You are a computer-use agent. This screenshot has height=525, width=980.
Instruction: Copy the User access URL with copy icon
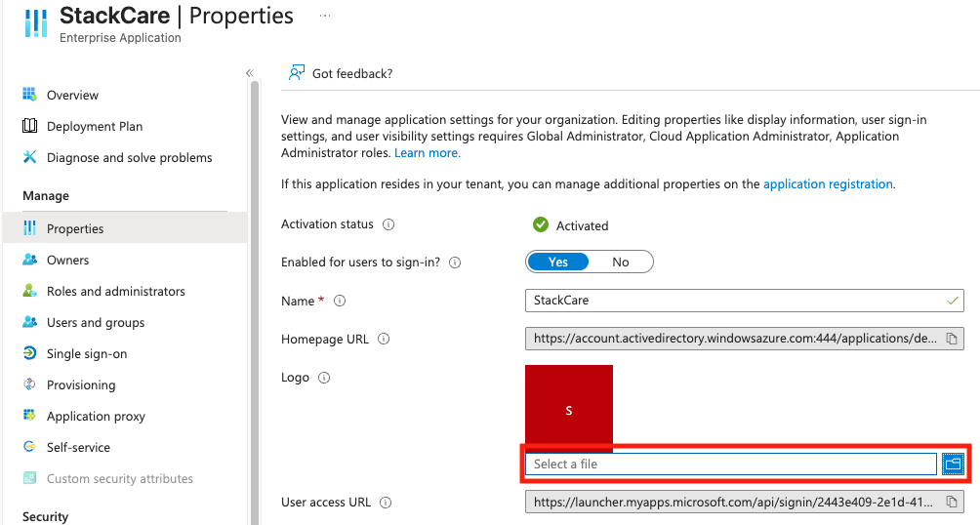(952, 502)
